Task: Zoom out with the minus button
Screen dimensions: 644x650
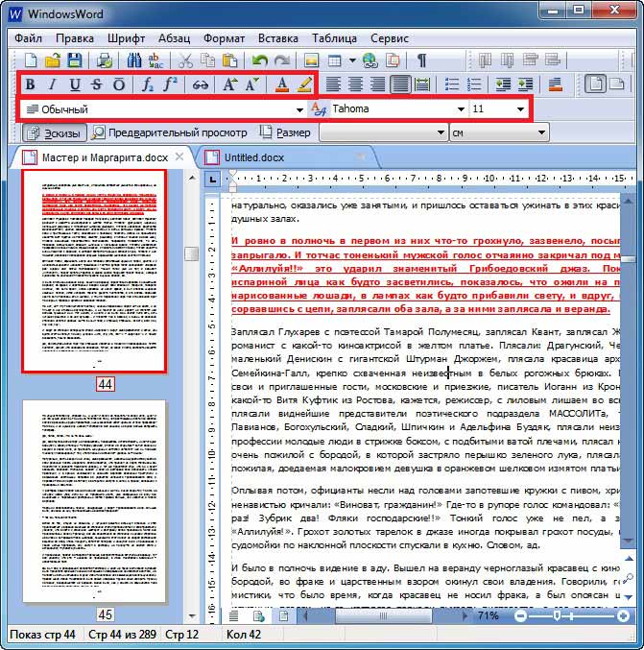Action: [x=520, y=616]
